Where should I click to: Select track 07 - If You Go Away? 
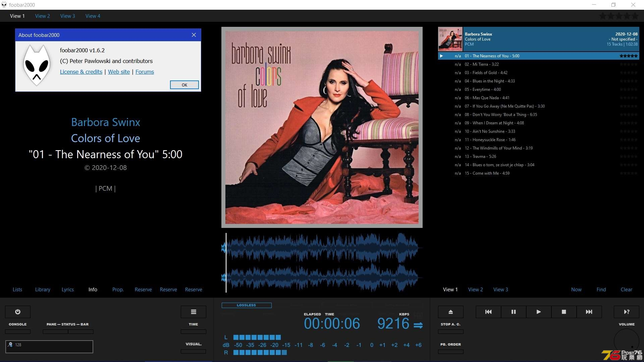[x=539, y=106]
